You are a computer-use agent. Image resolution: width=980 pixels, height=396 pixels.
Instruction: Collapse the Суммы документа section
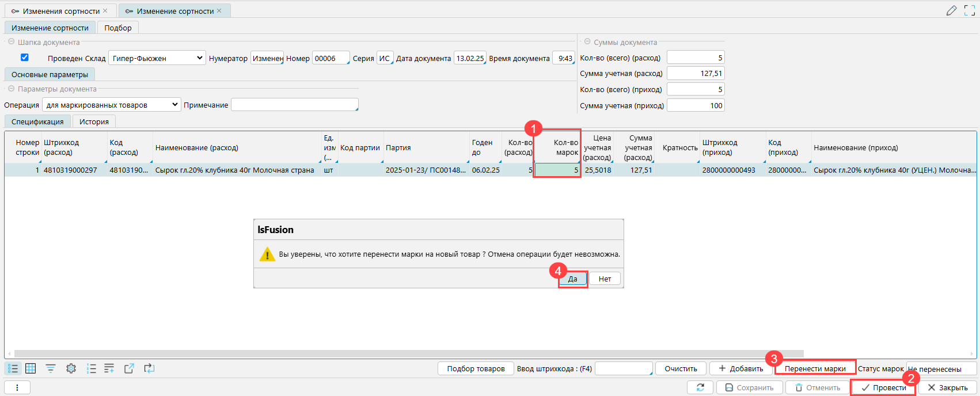pos(587,42)
